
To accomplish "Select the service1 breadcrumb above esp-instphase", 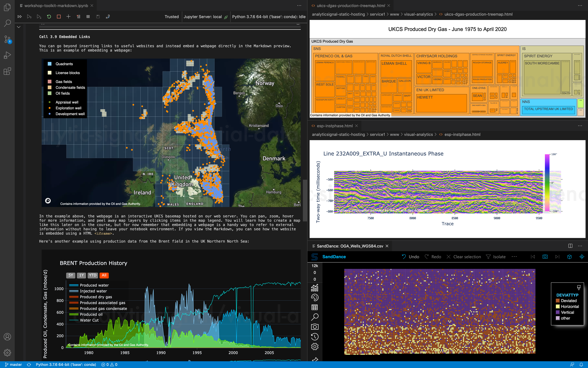I will click(x=377, y=135).
